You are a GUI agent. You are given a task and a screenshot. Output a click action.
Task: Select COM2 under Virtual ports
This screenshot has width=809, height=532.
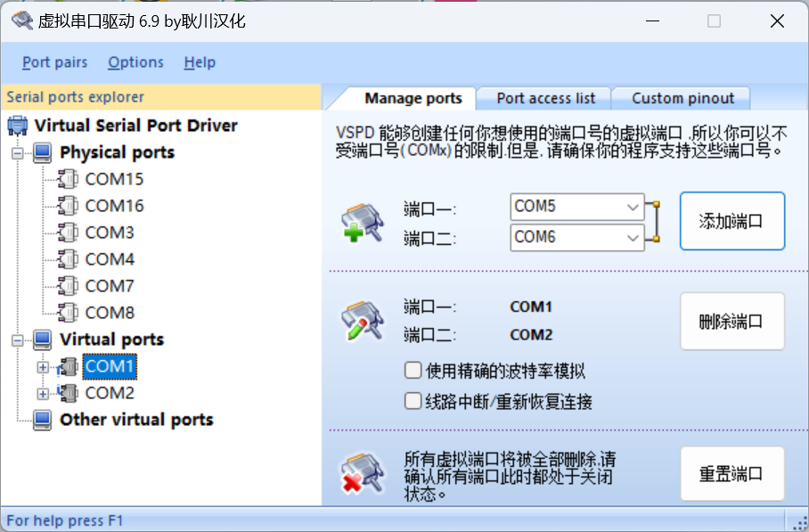coord(110,393)
